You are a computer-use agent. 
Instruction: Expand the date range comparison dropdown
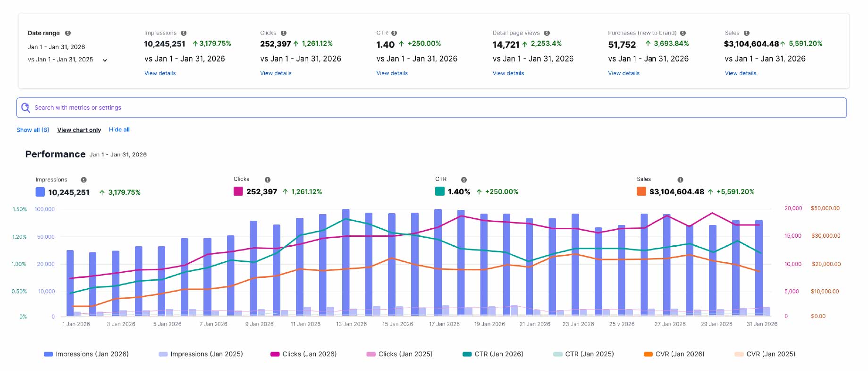(105, 60)
